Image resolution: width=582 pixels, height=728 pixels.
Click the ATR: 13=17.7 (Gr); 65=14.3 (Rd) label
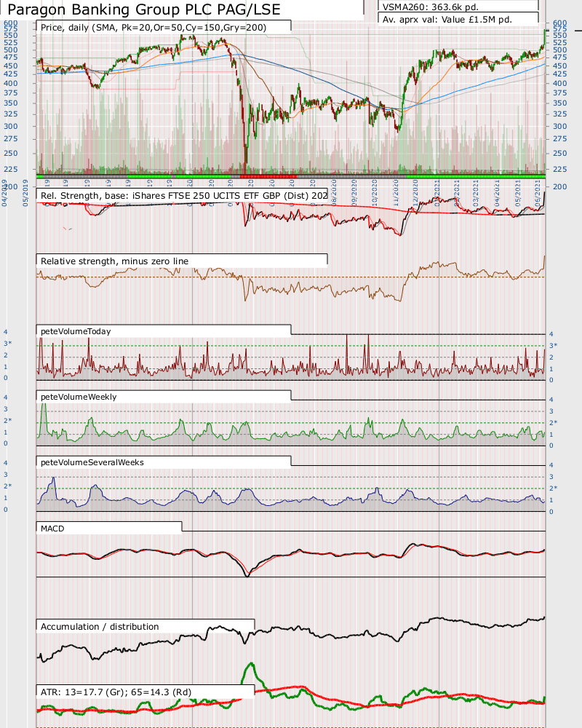coord(116,692)
